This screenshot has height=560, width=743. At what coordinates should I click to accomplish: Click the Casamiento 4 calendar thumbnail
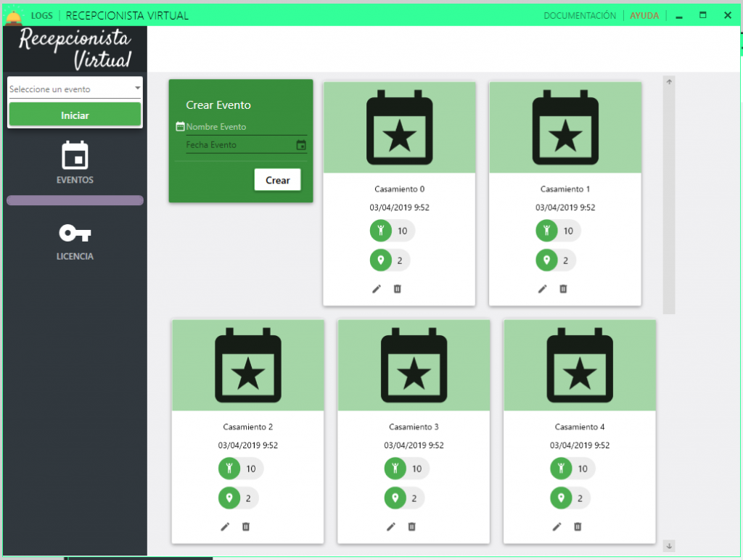pyautogui.click(x=580, y=365)
